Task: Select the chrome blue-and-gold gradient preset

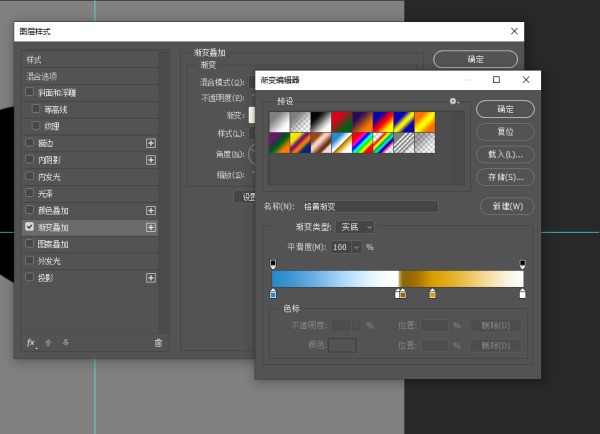Action: pyautogui.click(x=342, y=143)
